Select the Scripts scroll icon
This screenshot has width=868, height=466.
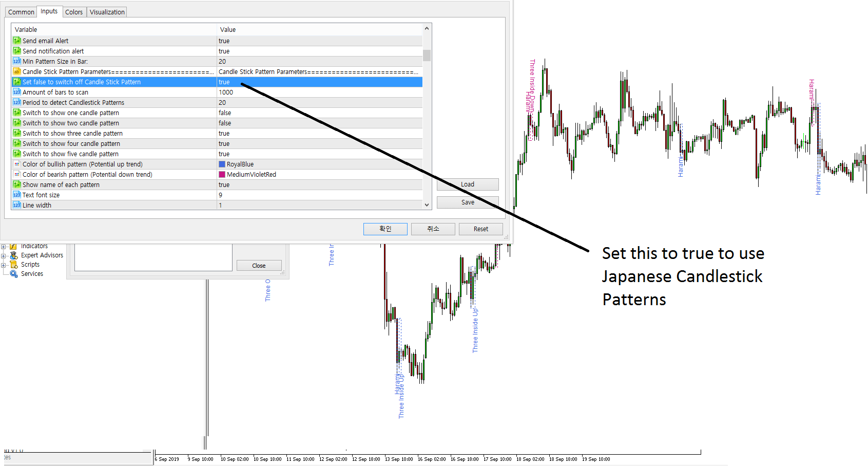[13, 265]
